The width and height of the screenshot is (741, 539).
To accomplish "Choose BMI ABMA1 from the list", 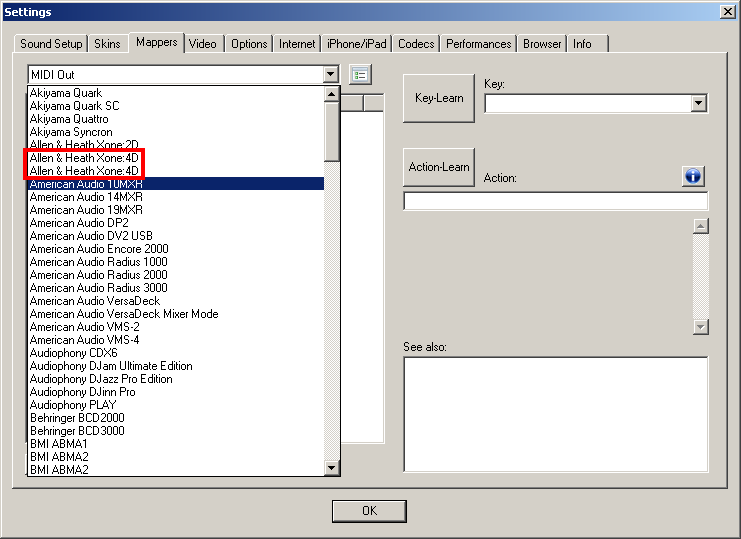I will click(x=176, y=444).
